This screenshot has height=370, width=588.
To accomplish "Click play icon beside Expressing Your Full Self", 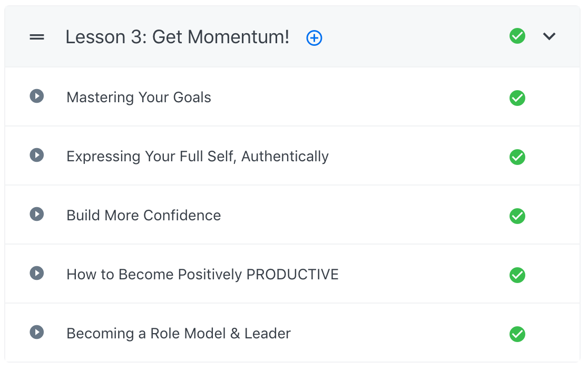I will (x=36, y=155).
